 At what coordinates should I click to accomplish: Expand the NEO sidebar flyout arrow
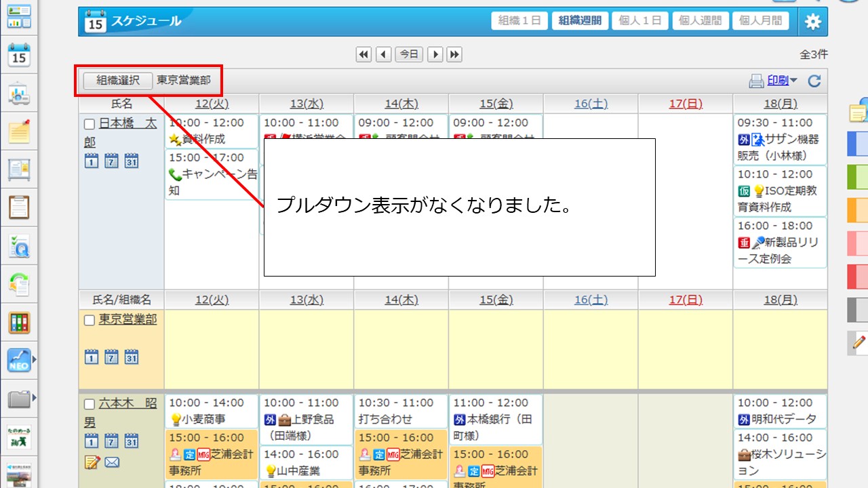pyautogui.click(x=35, y=361)
